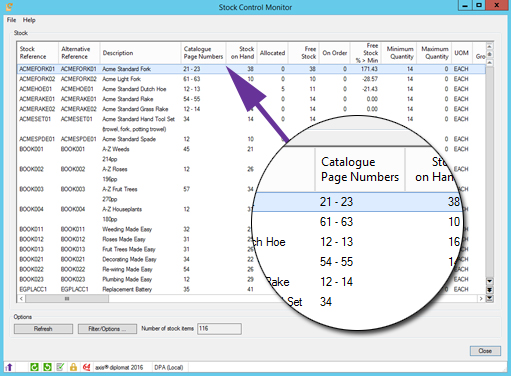This screenshot has width=511, height=376.
Task: Click horizontal scrollbar left arrow
Action: 21,298
